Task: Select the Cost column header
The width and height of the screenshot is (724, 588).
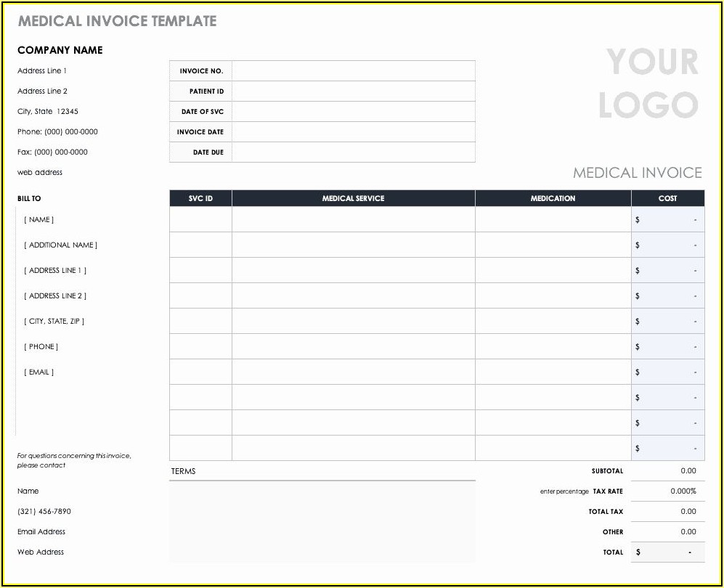Action: (x=667, y=198)
